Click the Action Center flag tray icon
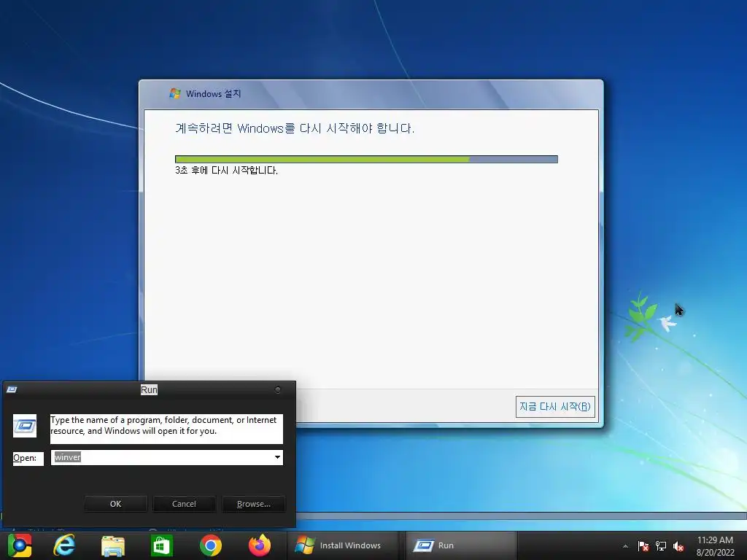Viewport: 747px width, 560px height. [x=643, y=546]
